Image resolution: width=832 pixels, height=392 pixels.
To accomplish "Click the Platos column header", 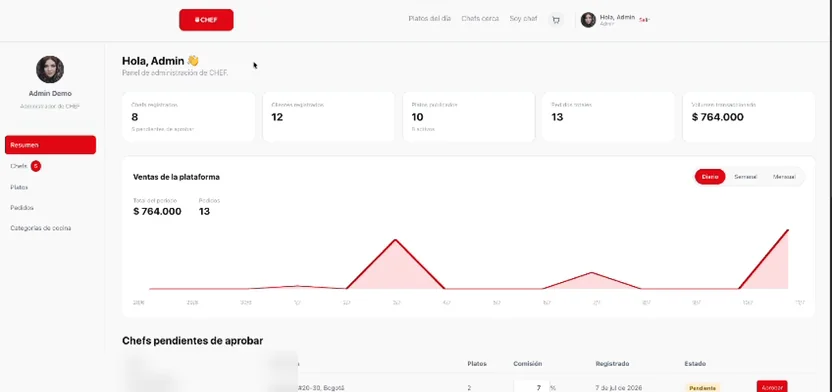I will click(x=477, y=364).
